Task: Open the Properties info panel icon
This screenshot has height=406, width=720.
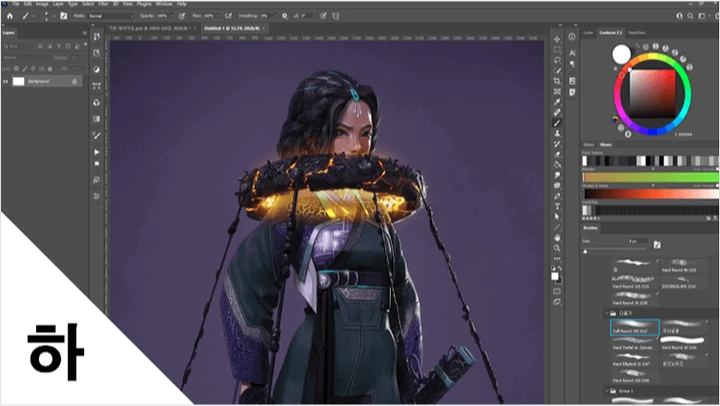Action: [572, 36]
